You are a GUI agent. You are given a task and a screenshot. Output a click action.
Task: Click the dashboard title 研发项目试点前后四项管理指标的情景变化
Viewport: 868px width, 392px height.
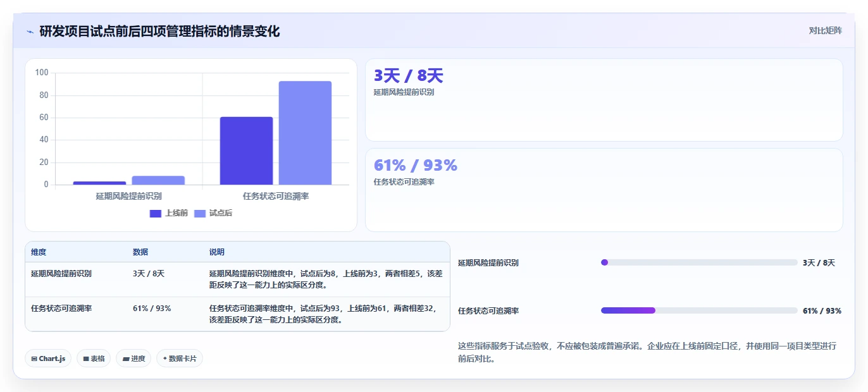(159, 31)
